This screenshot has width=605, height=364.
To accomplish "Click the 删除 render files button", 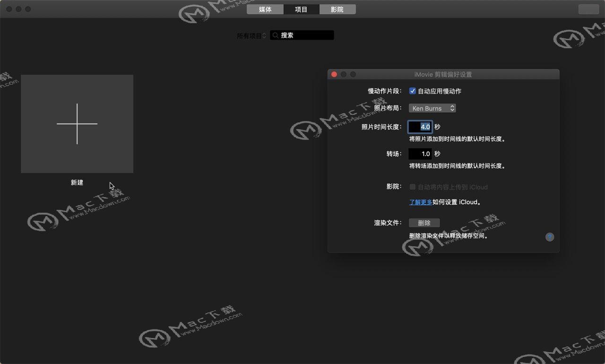I will [424, 223].
